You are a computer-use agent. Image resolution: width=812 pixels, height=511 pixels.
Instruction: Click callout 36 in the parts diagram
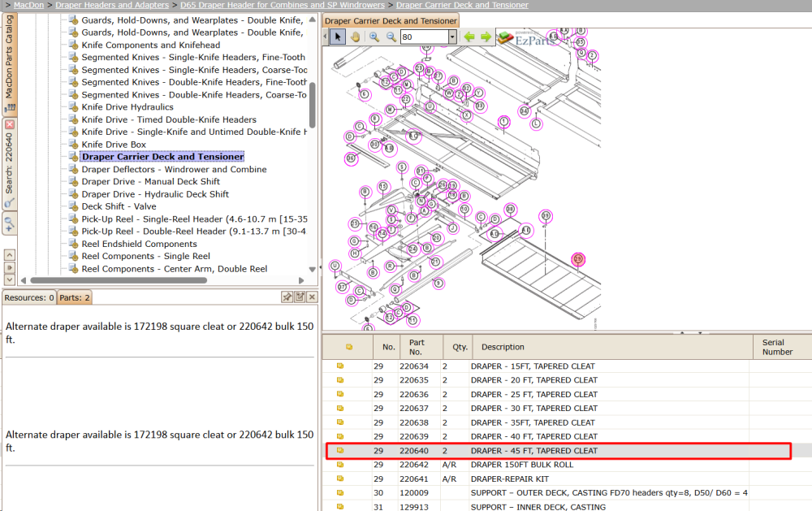click(x=351, y=158)
